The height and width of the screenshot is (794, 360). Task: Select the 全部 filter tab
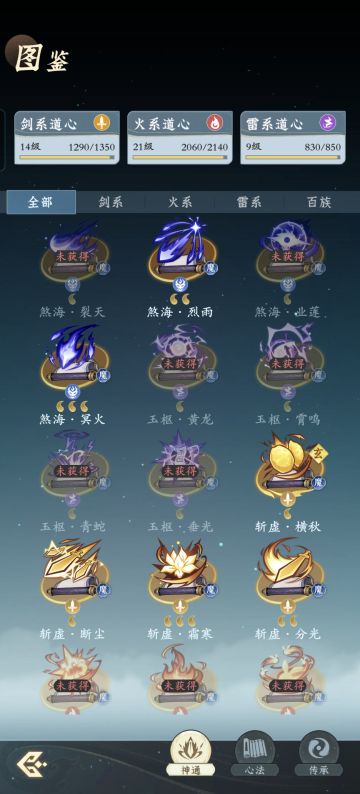pyautogui.click(x=41, y=202)
